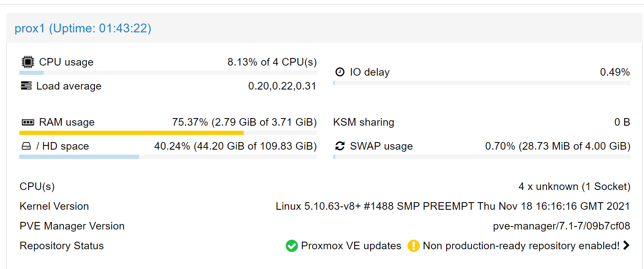The width and height of the screenshot is (644, 269).
Task: Click the KSM sharing value
Action: click(x=622, y=123)
